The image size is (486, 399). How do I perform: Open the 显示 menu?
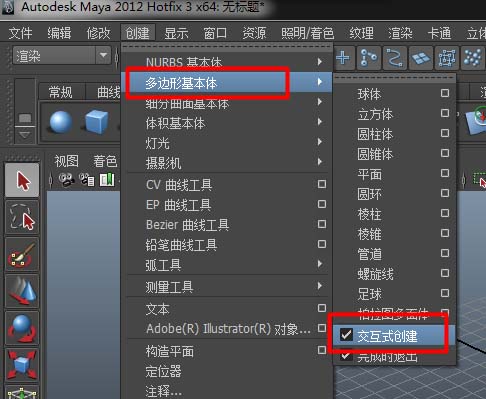[176, 33]
